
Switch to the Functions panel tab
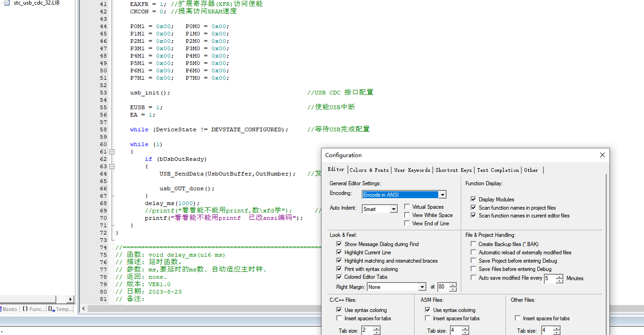coord(33,309)
